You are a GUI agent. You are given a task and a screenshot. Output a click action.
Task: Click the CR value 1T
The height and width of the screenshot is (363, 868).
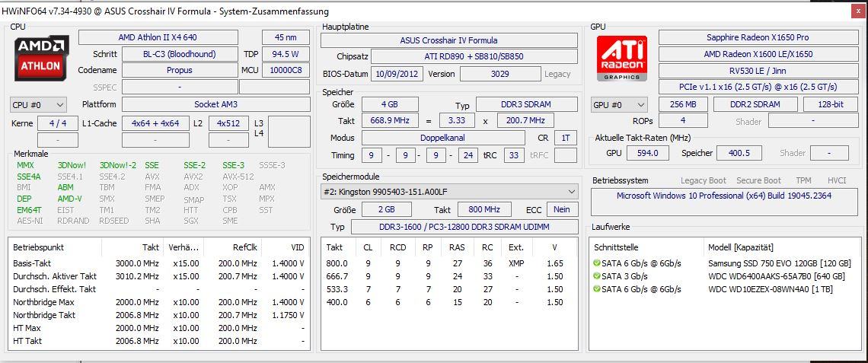(x=565, y=138)
